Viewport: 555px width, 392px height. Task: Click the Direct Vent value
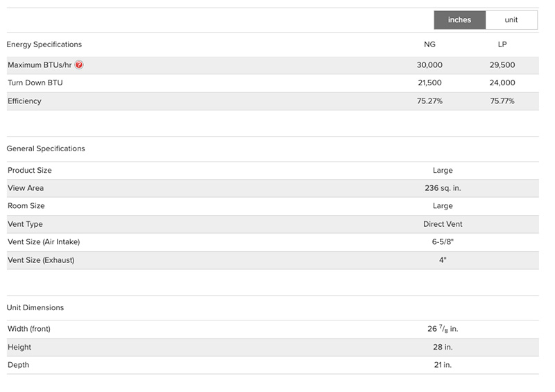(443, 224)
